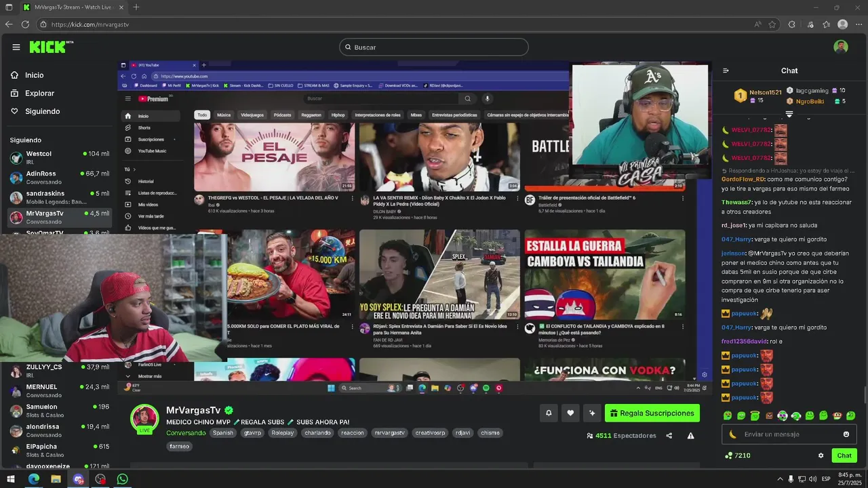Click the Roleplay tag

[283, 432]
